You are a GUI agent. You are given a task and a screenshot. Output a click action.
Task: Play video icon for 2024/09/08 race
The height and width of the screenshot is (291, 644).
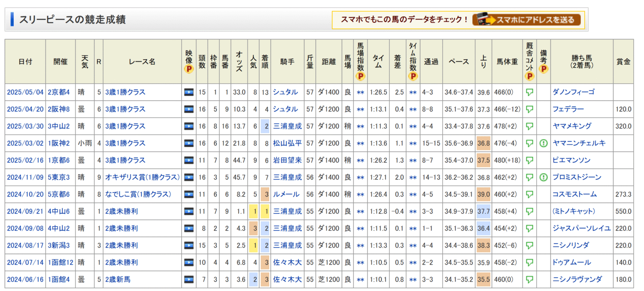click(189, 228)
